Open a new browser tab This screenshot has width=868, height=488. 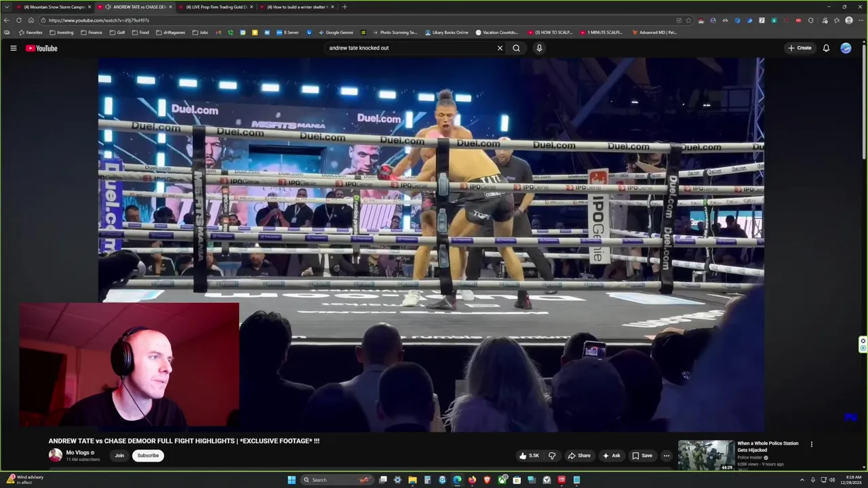pos(344,7)
